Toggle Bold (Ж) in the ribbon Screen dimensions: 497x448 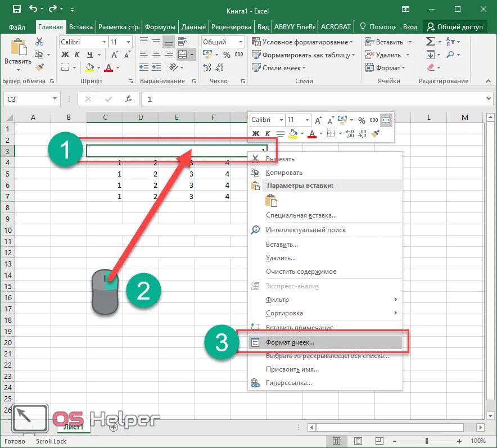(65, 55)
